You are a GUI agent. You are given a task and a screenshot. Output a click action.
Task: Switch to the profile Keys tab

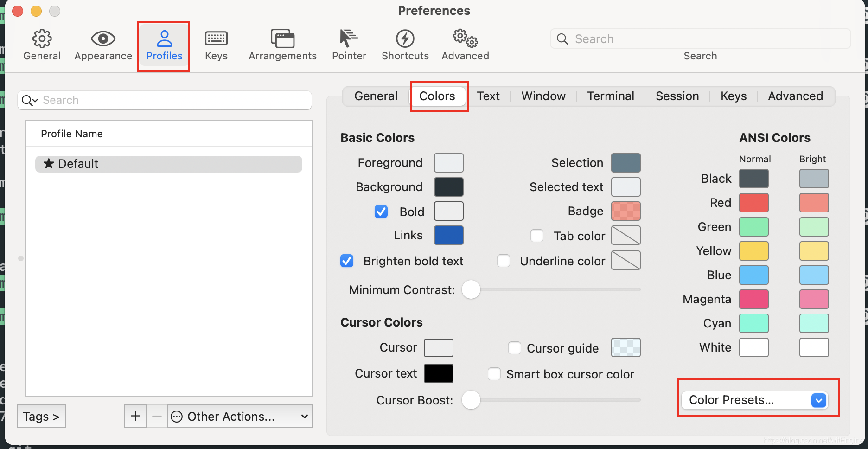pos(734,96)
